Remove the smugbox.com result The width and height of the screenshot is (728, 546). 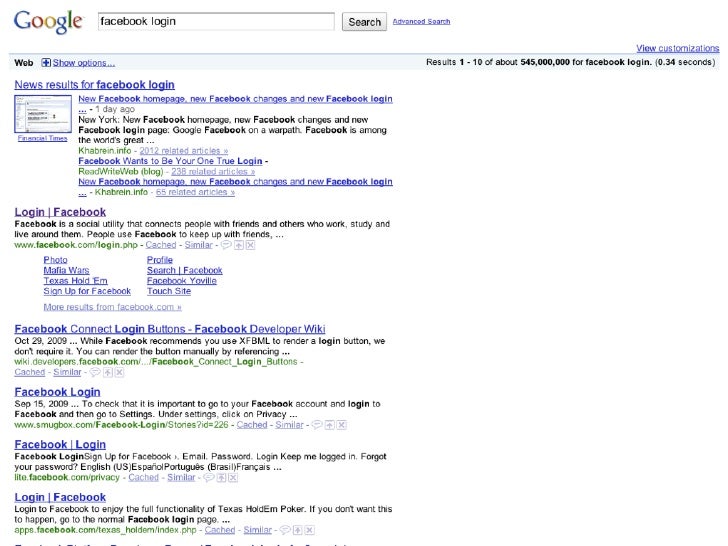pyautogui.click(x=342, y=425)
